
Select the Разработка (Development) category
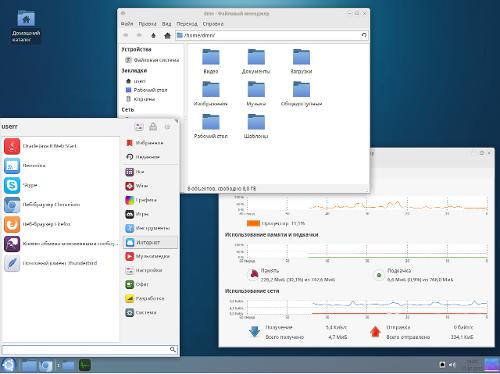tap(151, 298)
